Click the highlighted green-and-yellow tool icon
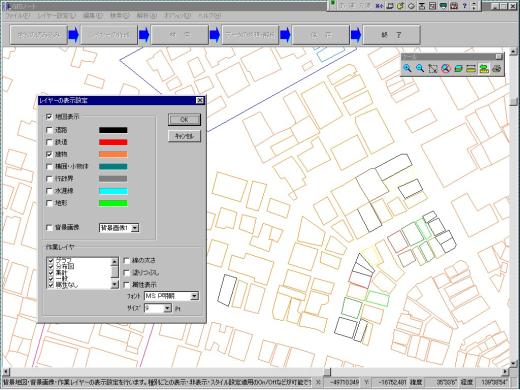 pos(484,69)
